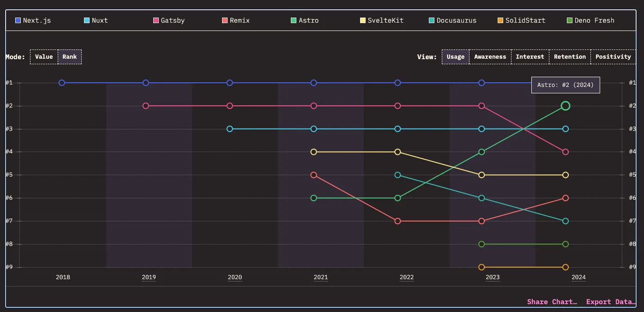Click the 2023 year label
The height and width of the screenshot is (312, 644).
tap(492, 277)
